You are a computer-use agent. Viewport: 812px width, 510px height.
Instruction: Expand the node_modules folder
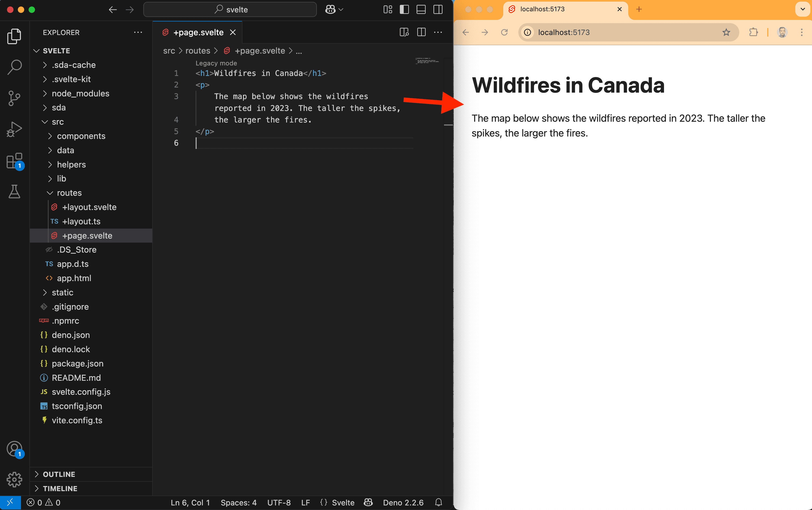(x=81, y=93)
